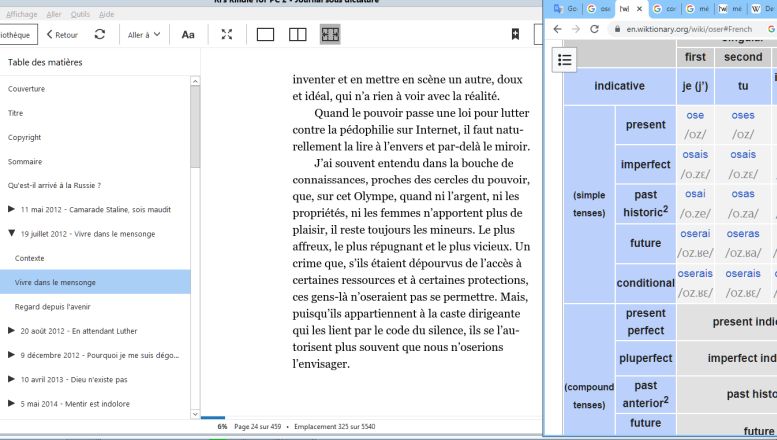
Task: Open the 'osai' past historic link
Action: [x=695, y=194]
